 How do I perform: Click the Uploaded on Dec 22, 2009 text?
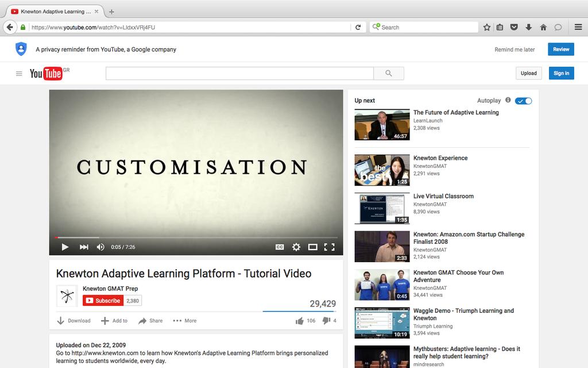coord(91,345)
